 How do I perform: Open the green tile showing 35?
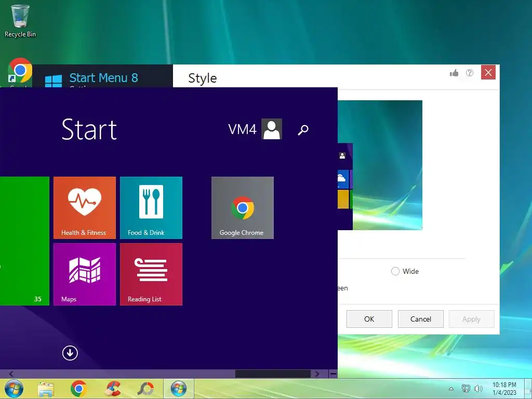(24, 241)
